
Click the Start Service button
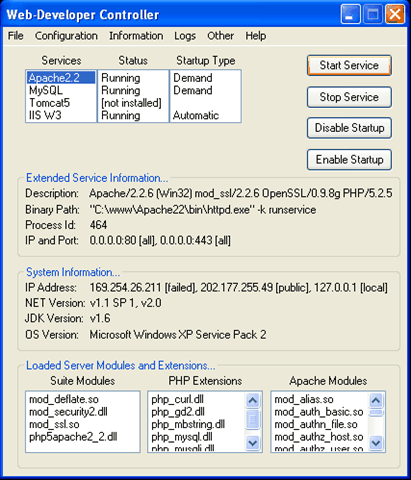tap(349, 65)
